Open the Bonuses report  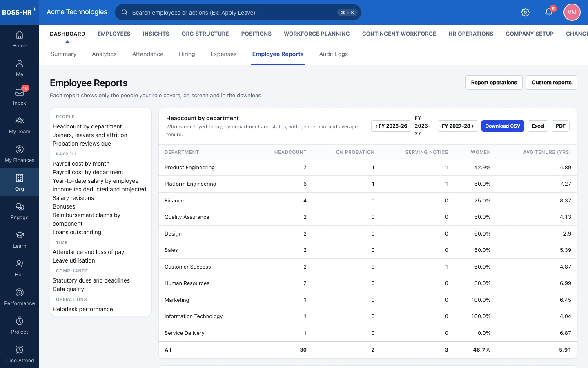pyautogui.click(x=64, y=206)
